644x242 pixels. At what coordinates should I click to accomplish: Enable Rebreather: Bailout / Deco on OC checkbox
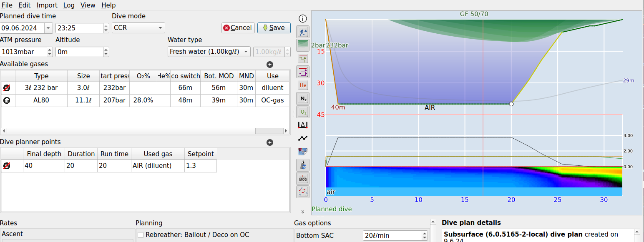point(141,235)
